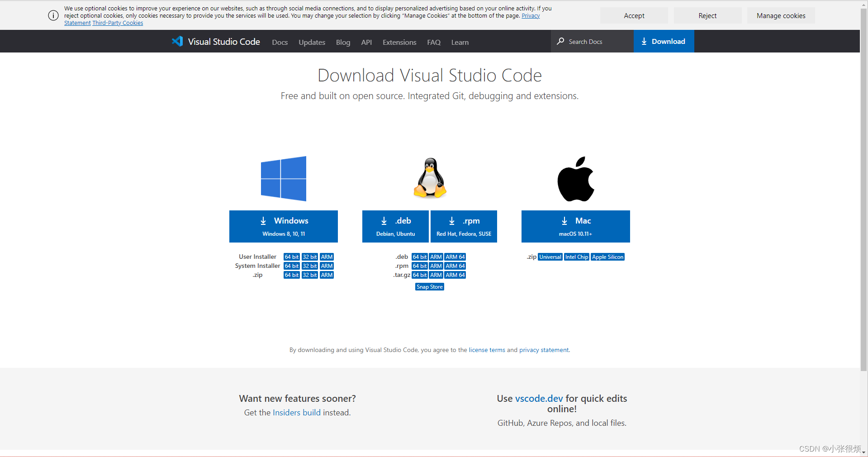Select Linux .rpm ARM

[x=436, y=266]
